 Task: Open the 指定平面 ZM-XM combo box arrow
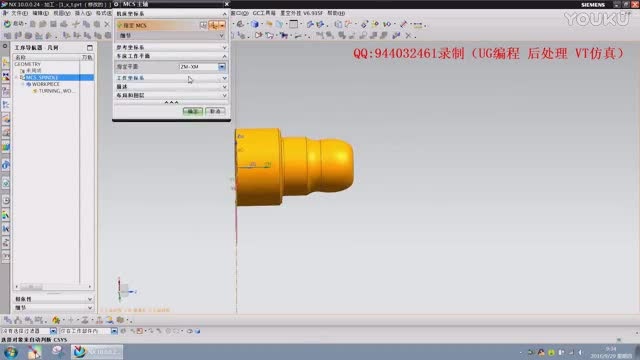tap(221, 67)
